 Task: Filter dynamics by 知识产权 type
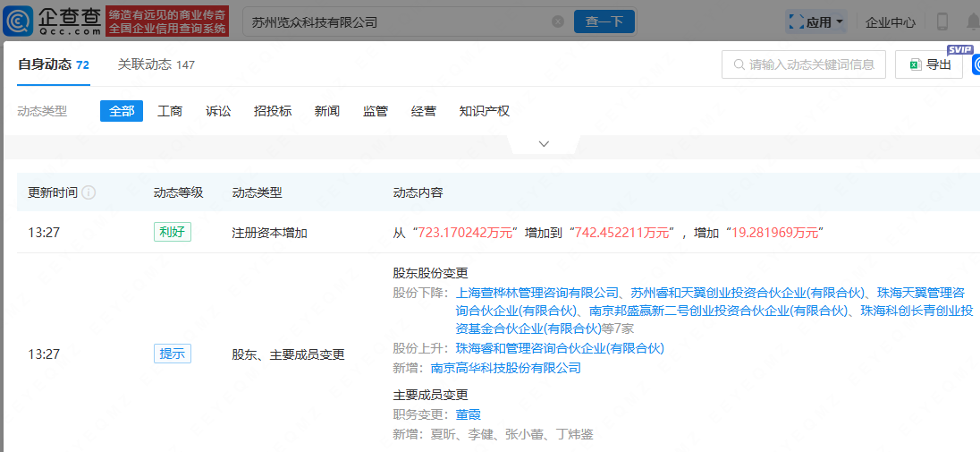click(x=484, y=111)
